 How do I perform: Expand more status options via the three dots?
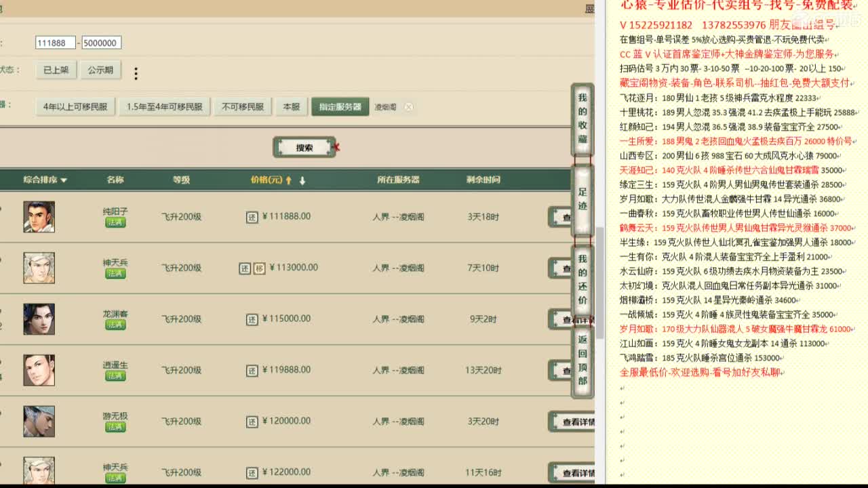pyautogui.click(x=134, y=73)
